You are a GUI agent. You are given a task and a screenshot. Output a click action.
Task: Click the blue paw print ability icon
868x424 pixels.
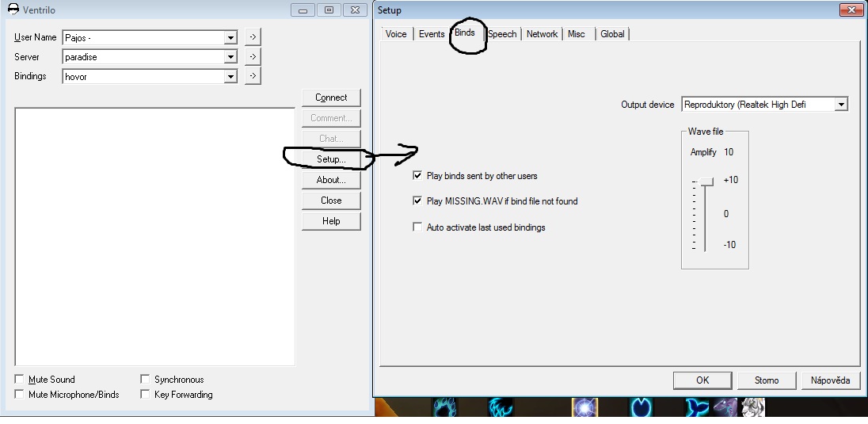coord(444,407)
